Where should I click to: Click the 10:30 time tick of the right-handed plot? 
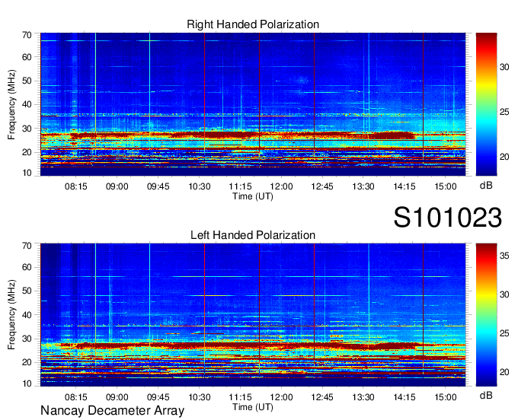[x=200, y=186]
